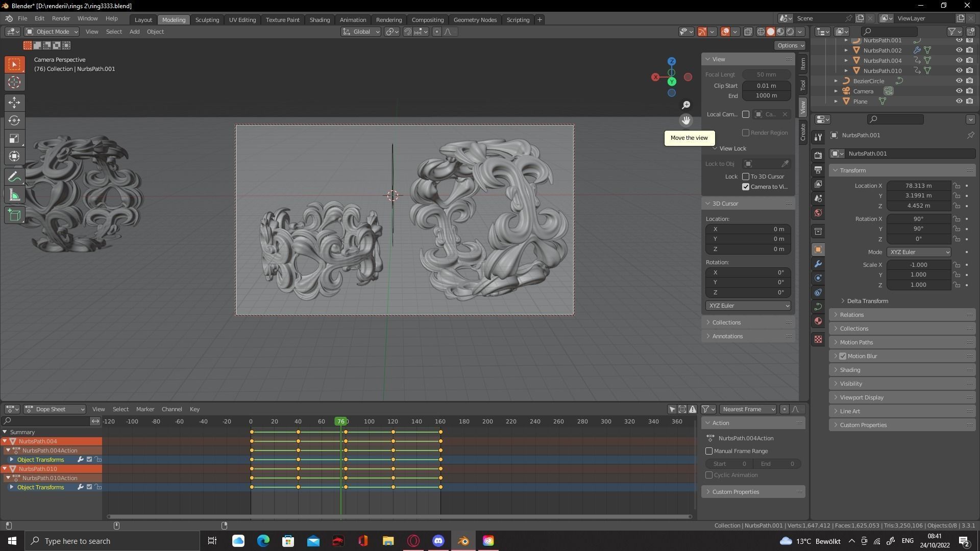The image size is (980, 551).
Task: Select the Measure tool
Action: tap(14, 195)
